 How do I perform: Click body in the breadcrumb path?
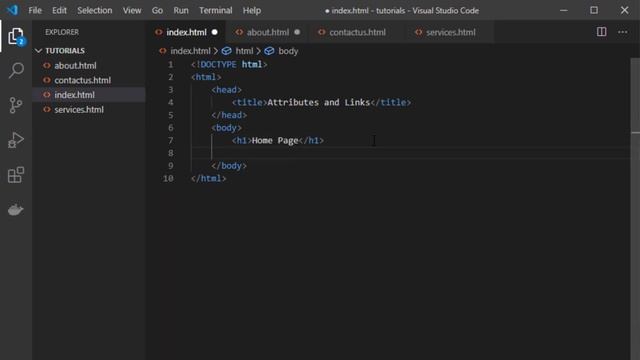[288, 51]
